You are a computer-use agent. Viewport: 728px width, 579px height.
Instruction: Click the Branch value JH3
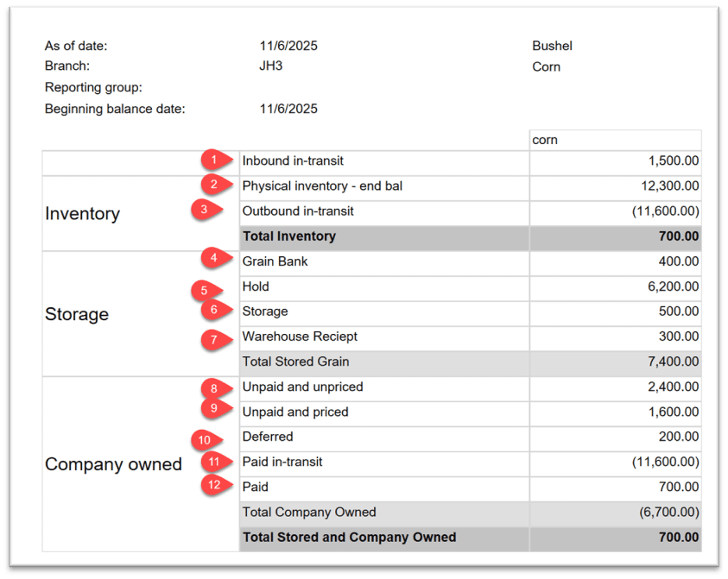click(x=270, y=66)
